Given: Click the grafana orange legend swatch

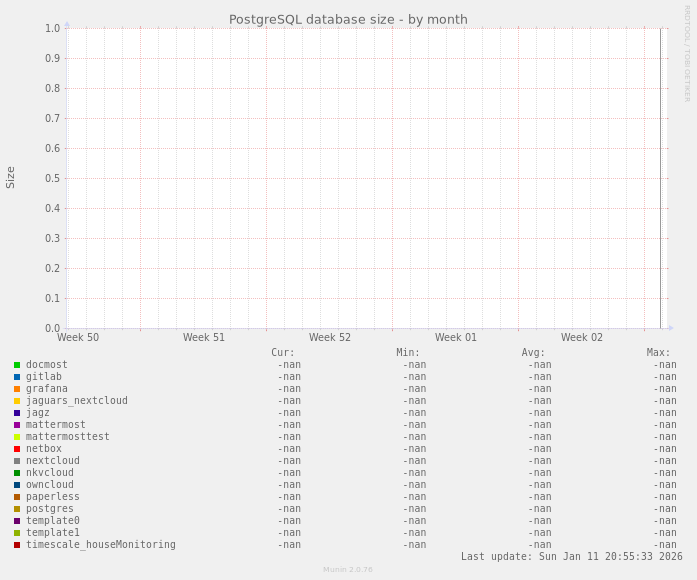Looking at the screenshot, I should point(17,389).
